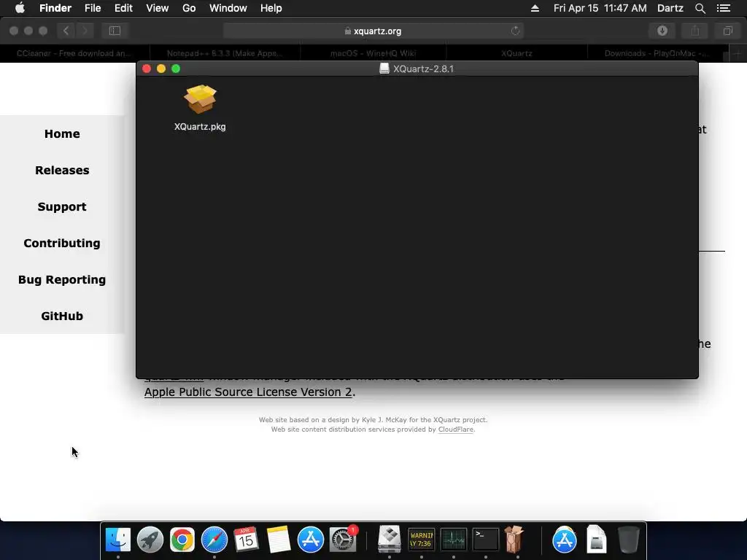Open Bug Reporting link in site sidebar

coord(62,279)
